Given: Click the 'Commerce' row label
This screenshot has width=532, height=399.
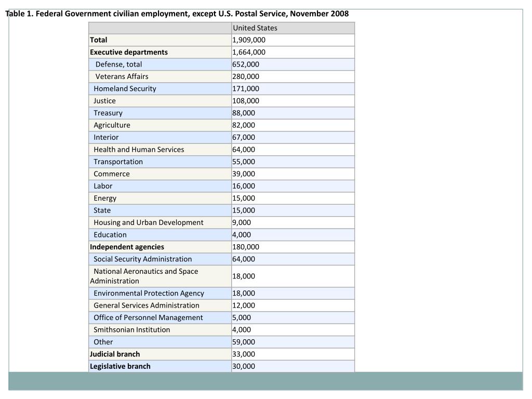Looking at the screenshot, I should [112, 174].
